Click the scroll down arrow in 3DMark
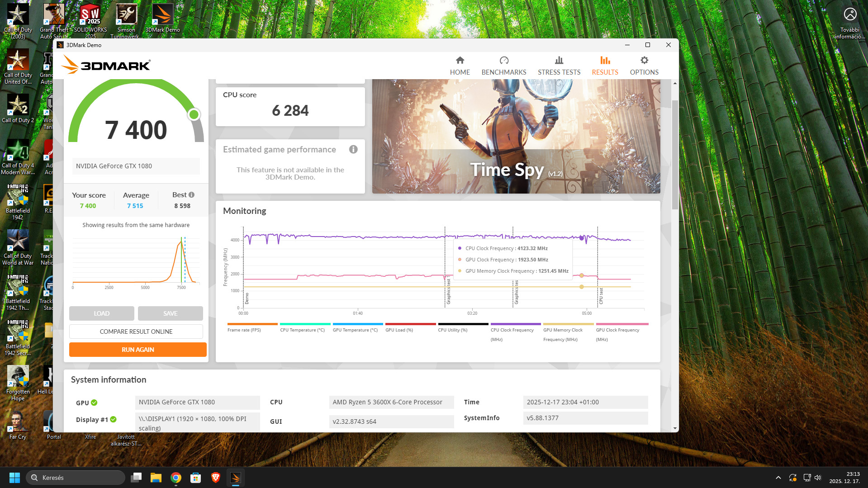 [x=675, y=428]
